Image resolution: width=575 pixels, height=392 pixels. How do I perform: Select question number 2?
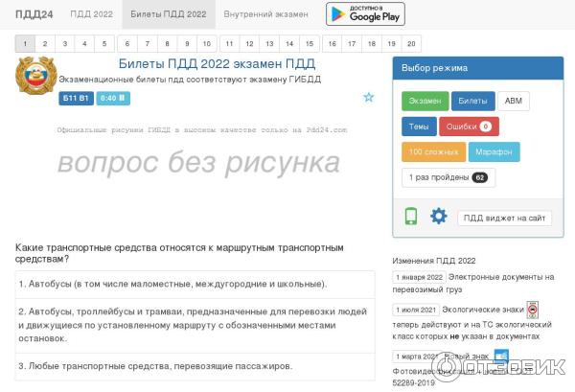pos(45,44)
